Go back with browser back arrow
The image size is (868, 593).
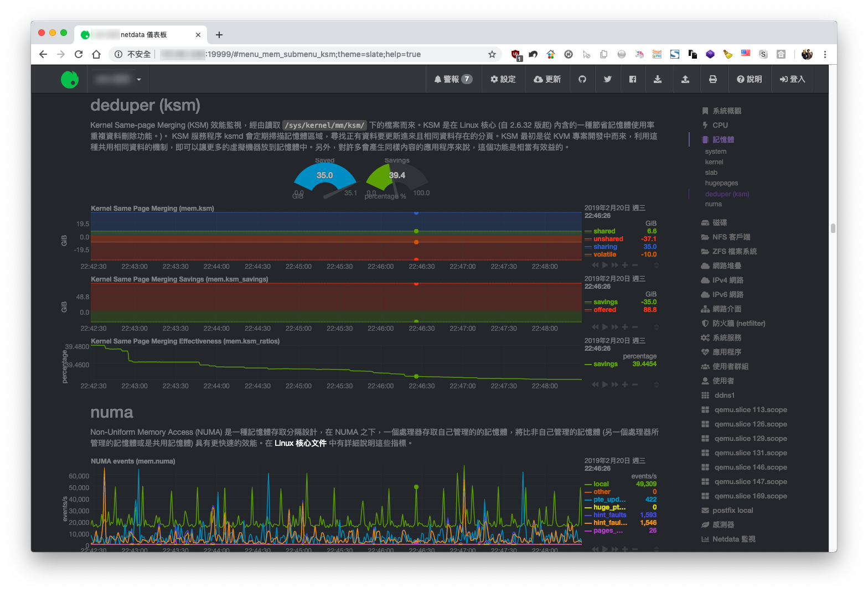pyautogui.click(x=43, y=54)
